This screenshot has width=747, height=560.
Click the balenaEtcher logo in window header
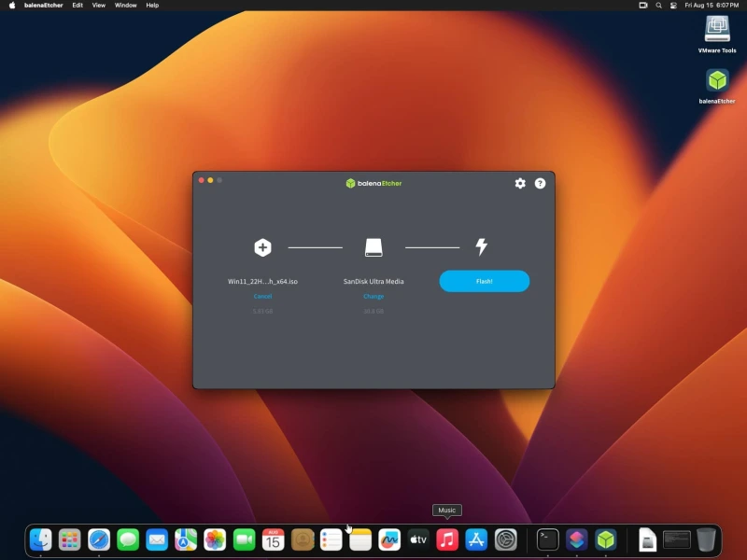pos(373,183)
